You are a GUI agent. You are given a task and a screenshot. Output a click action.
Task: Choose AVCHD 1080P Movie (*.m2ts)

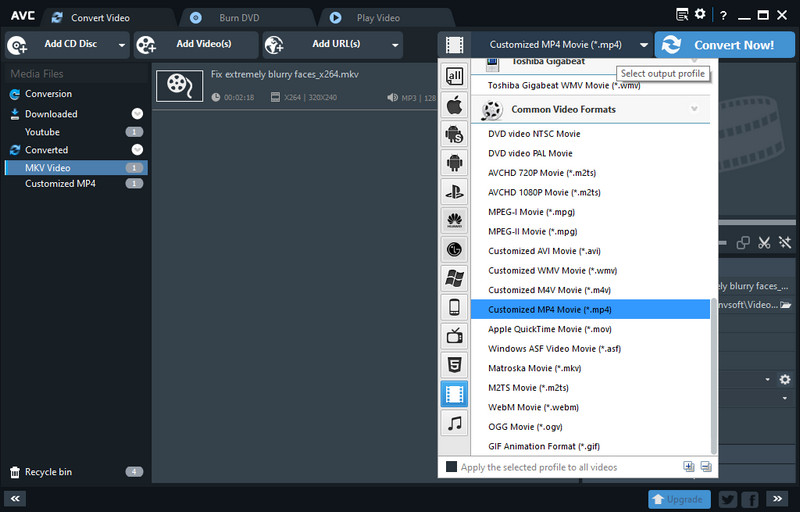tap(590, 192)
